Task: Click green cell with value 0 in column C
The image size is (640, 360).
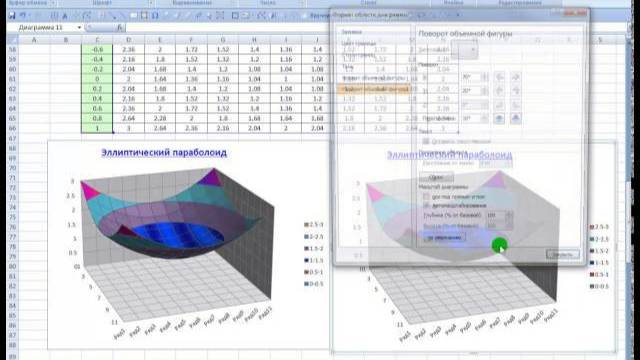Action: tap(97, 79)
